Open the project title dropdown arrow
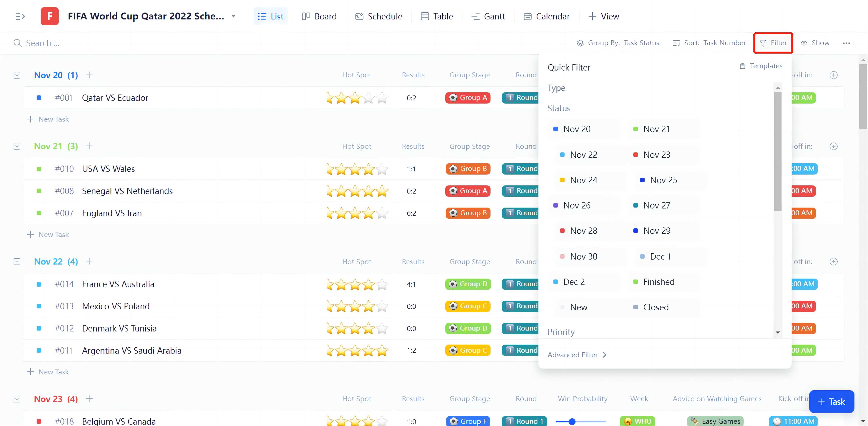 pyautogui.click(x=233, y=16)
